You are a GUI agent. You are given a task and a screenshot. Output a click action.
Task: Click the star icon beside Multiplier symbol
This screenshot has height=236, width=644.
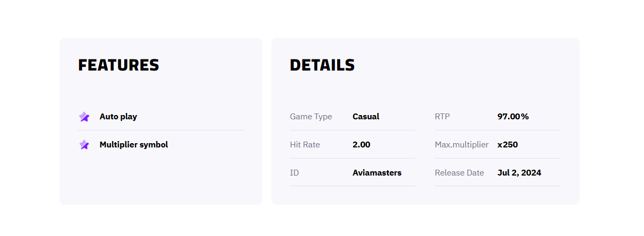(84, 144)
